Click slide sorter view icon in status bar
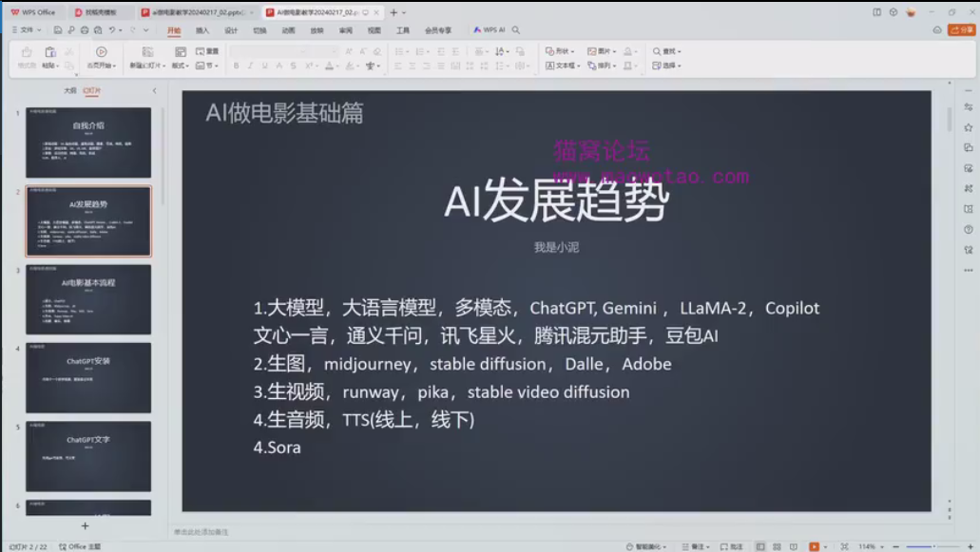Image resolution: width=980 pixels, height=552 pixels. coord(777,546)
